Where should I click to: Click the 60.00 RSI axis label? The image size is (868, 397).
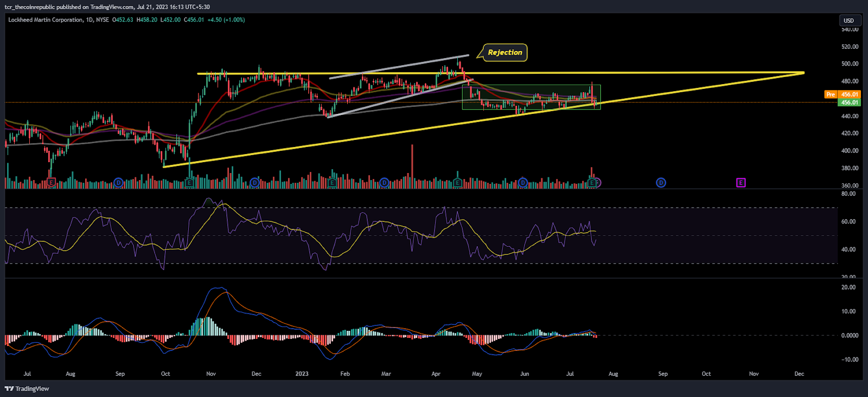tap(848, 221)
